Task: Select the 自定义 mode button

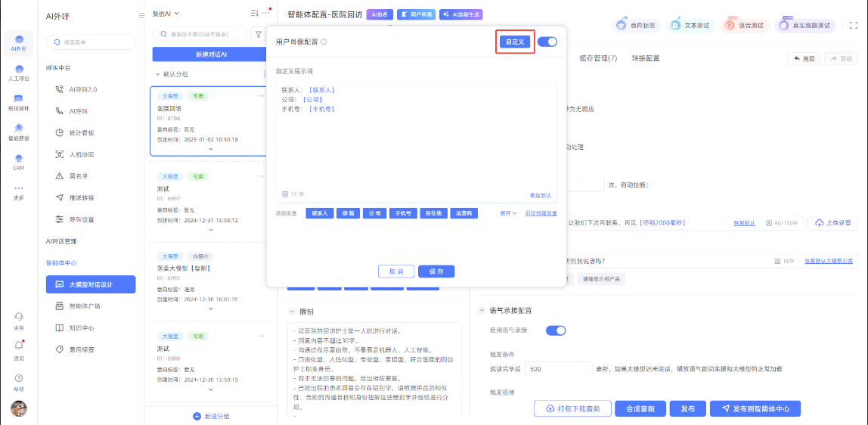Action: pos(515,42)
